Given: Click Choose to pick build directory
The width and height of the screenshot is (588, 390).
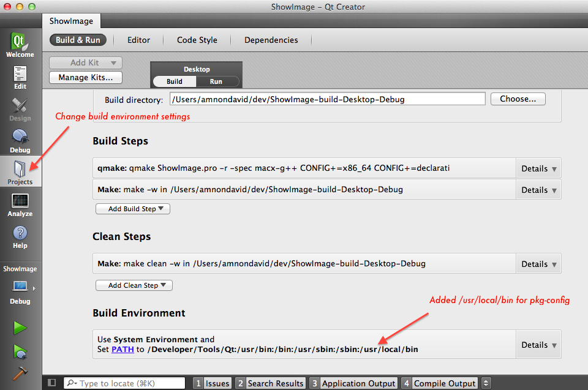Looking at the screenshot, I should click(518, 99).
